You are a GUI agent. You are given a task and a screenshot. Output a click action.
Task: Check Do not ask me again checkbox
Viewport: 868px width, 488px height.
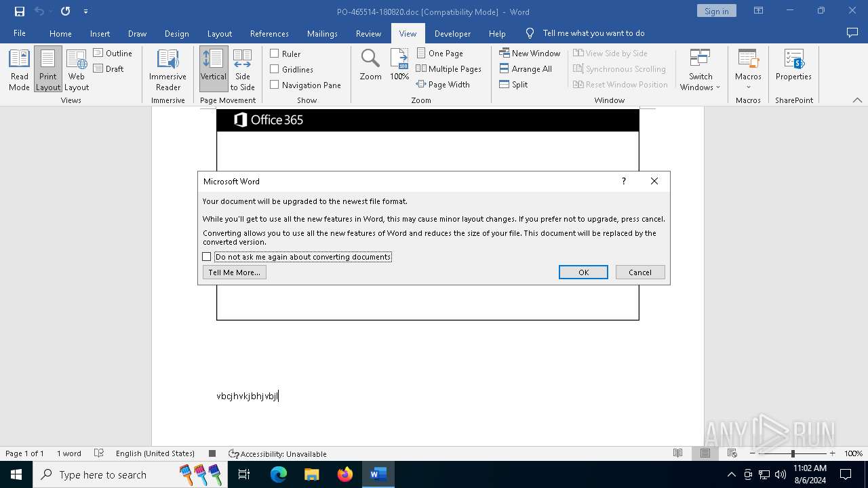pyautogui.click(x=207, y=257)
